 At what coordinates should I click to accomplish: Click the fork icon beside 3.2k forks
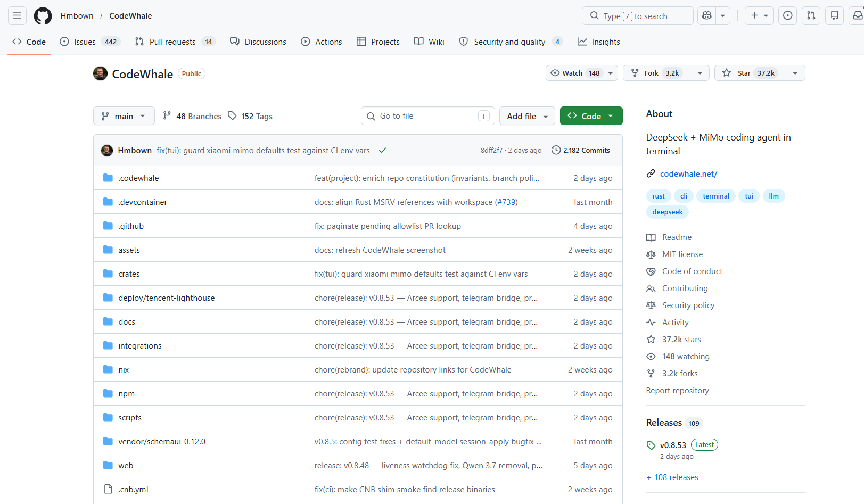pyautogui.click(x=651, y=374)
